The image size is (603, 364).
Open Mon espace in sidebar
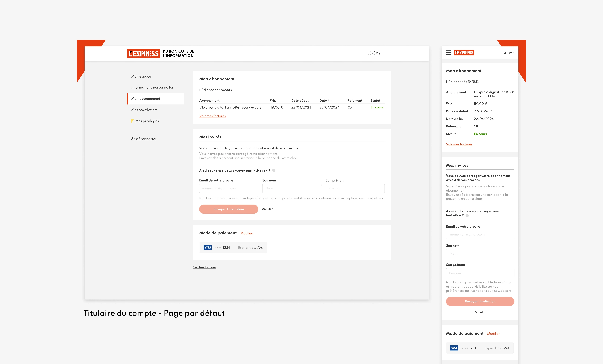pos(141,76)
